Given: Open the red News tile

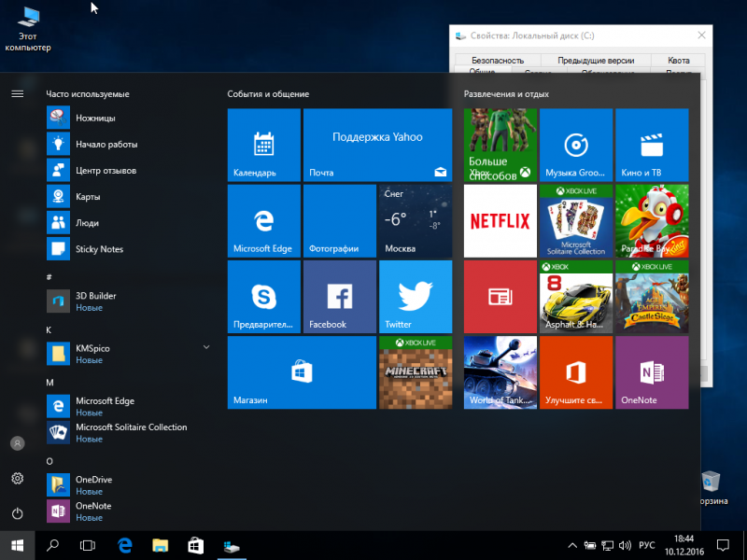Looking at the screenshot, I should (x=500, y=297).
